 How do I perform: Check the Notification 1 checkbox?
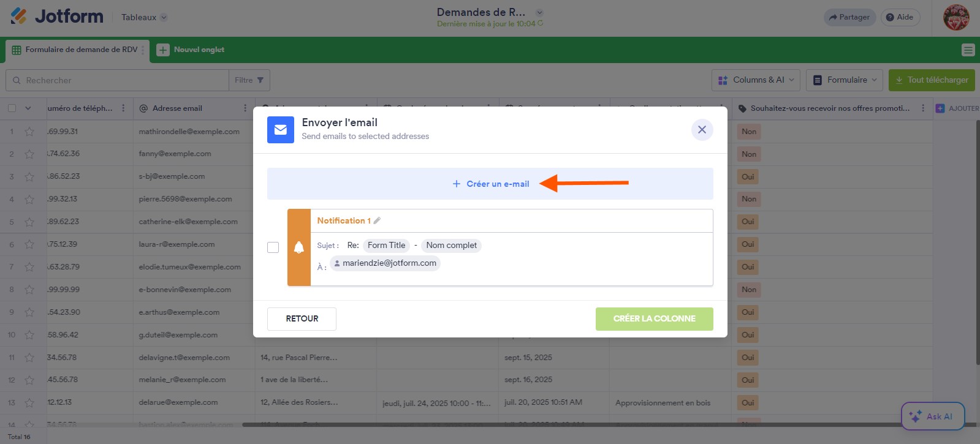[273, 247]
